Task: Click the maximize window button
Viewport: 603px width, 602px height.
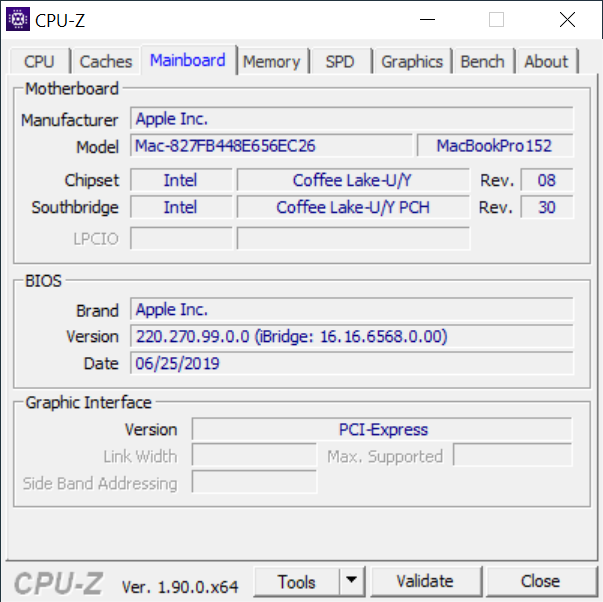Action: tap(496, 19)
